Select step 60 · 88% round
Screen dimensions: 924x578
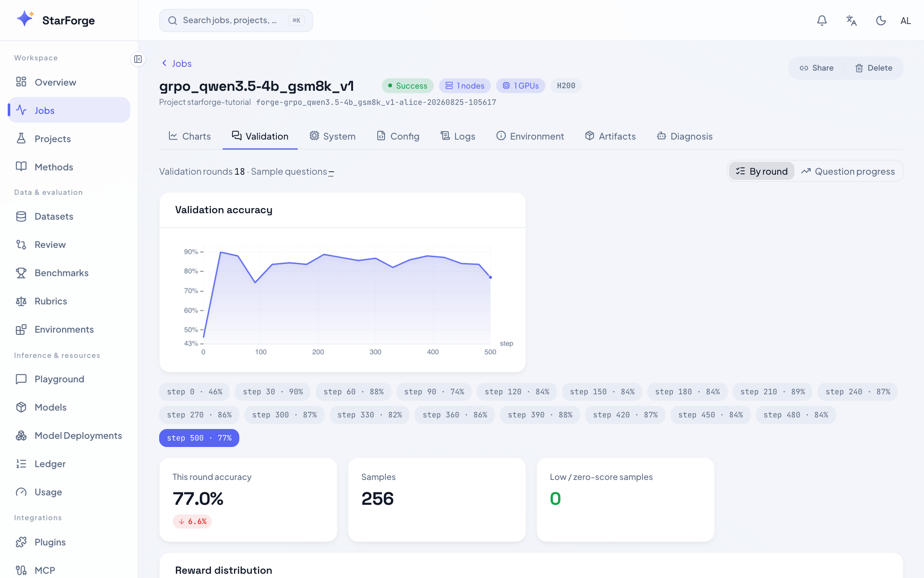point(353,392)
